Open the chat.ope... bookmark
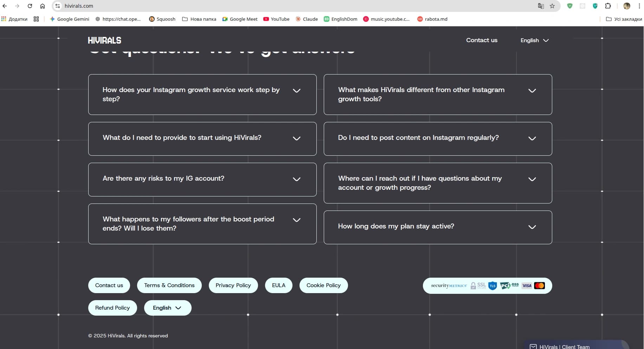 118,19
